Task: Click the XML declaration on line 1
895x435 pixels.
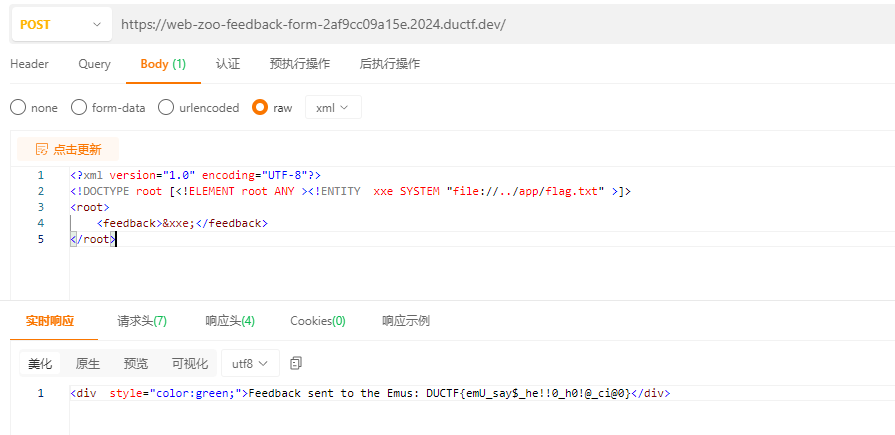Action: pyautogui.click(x=196, y=175)
